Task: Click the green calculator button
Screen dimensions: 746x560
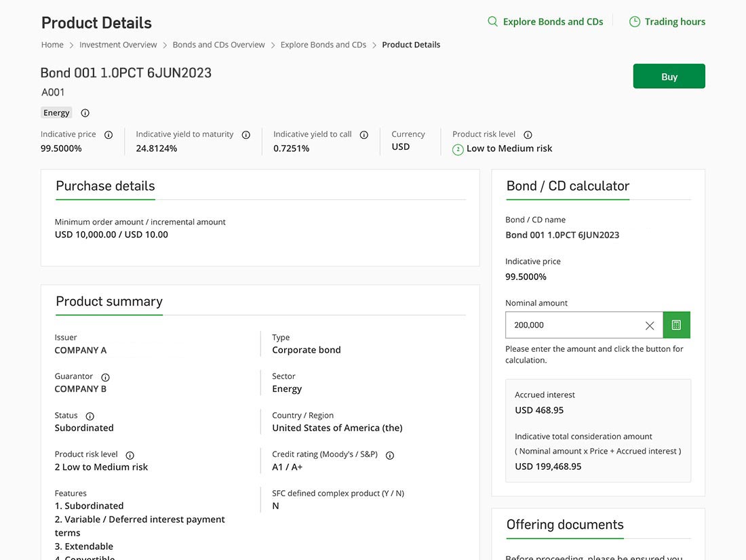Action: tap(677, 325)
